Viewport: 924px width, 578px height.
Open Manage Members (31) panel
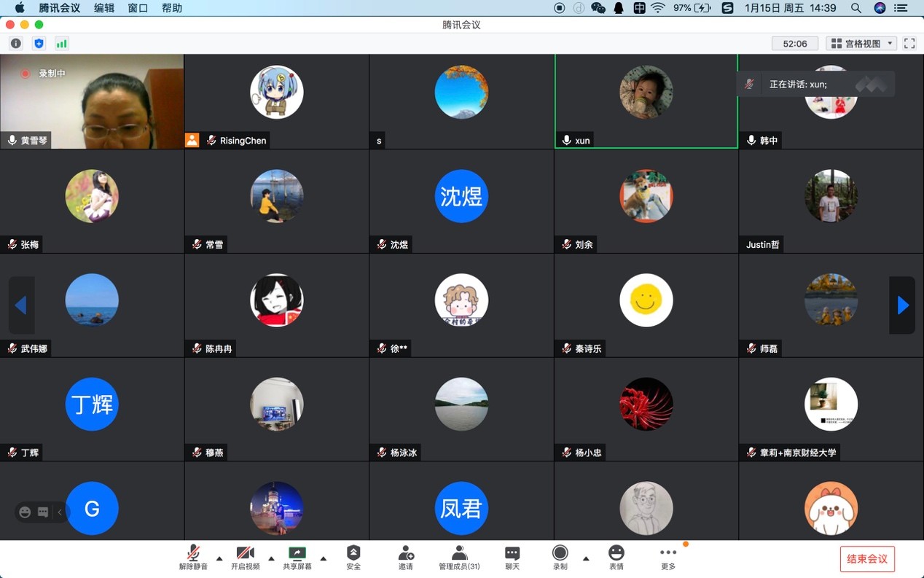click(459, 558)
